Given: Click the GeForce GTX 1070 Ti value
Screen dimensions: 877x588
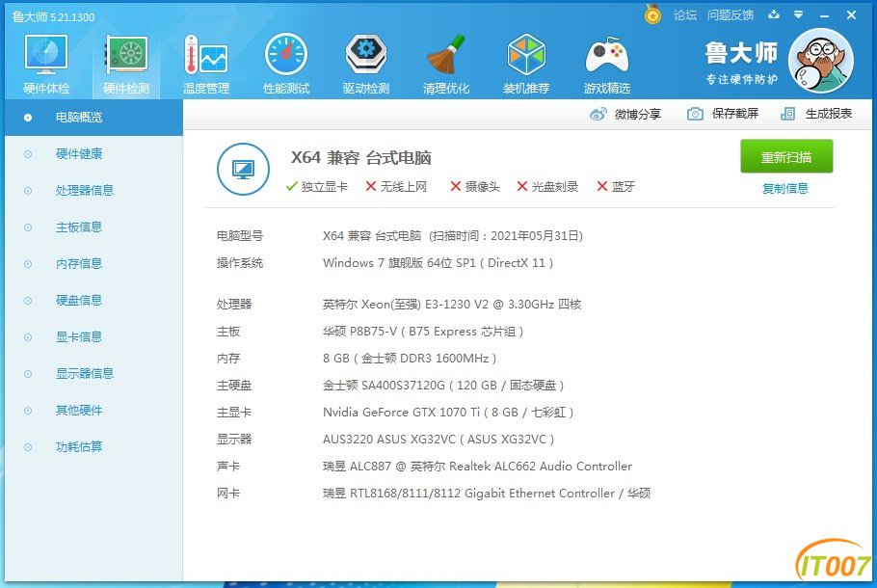Looking at the screenshot, I should click(x=448, y=413).
